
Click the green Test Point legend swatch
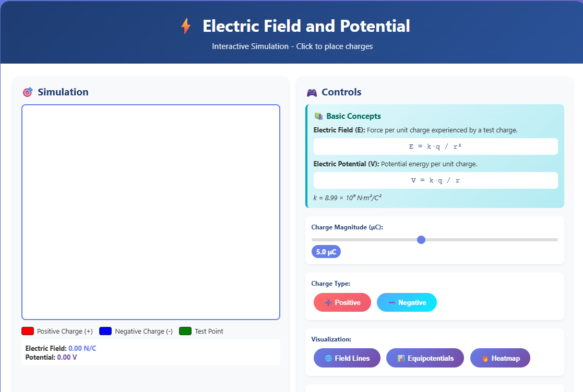185,331
